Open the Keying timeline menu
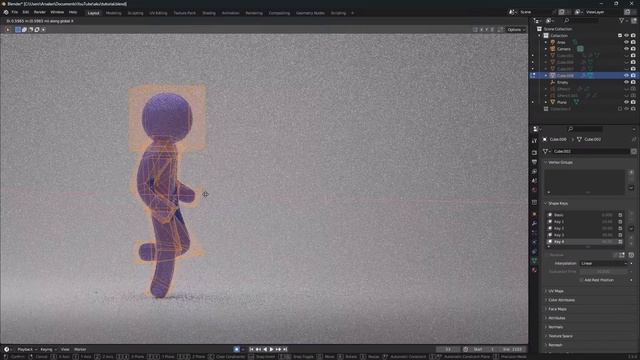This screenshot has width=640, height=360. (48, 349)
